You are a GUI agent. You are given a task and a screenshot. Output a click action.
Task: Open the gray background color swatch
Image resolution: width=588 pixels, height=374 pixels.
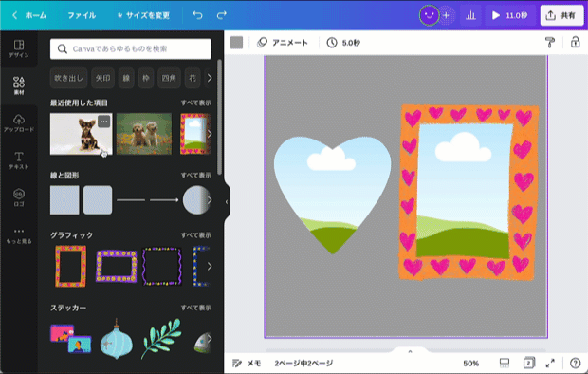click(236, 43)
